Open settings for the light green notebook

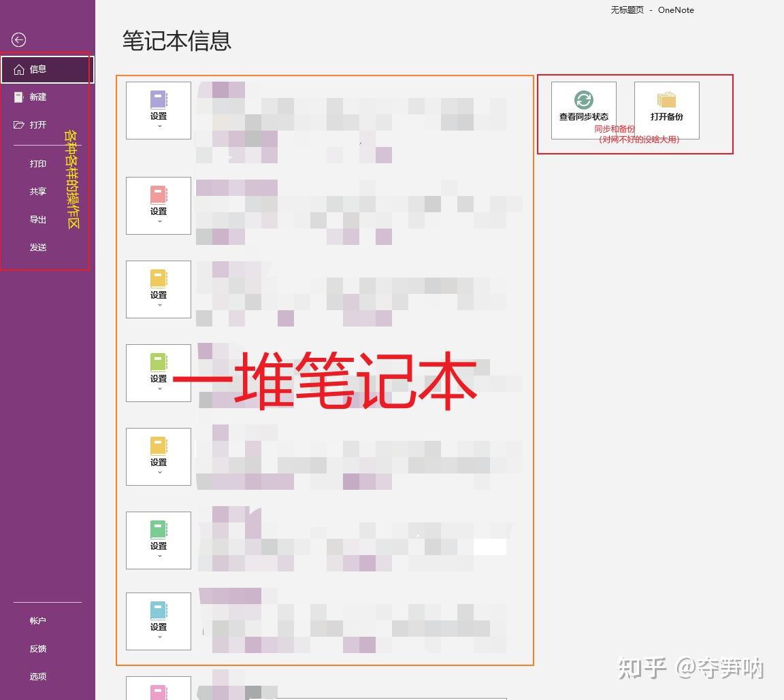(x=159, y=373)
